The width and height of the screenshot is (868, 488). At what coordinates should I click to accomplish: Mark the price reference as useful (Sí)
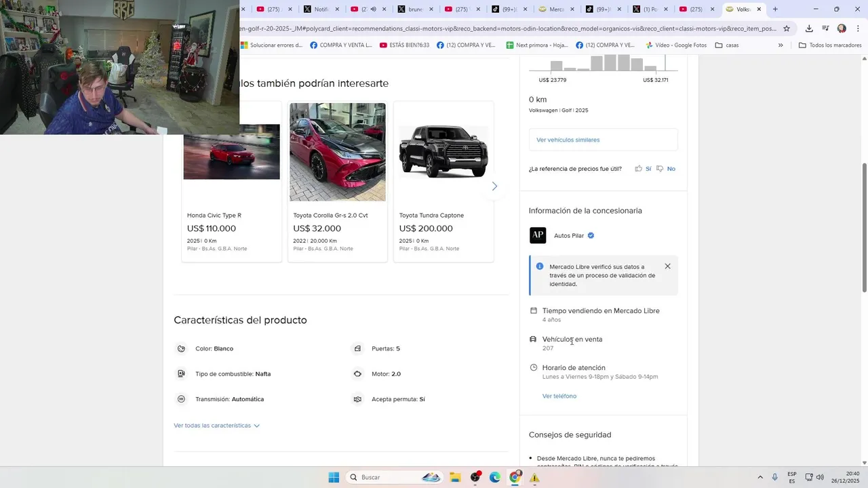(643, 169)
